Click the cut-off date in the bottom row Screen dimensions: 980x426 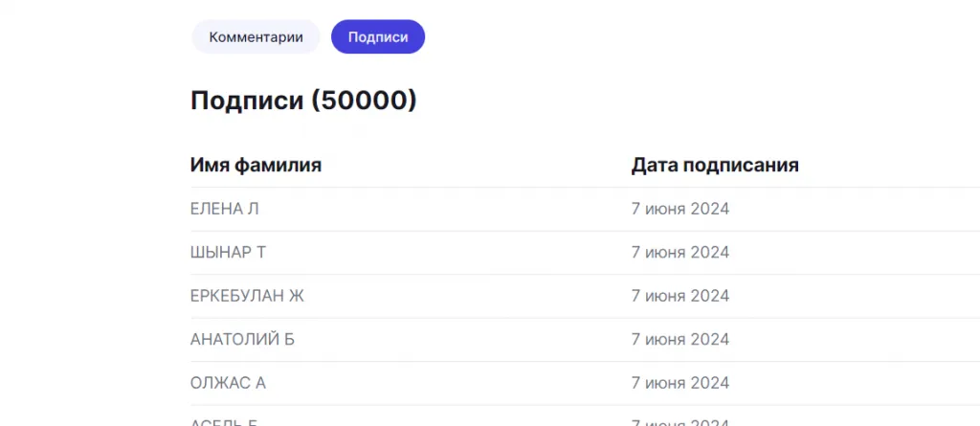coord(679,422)
